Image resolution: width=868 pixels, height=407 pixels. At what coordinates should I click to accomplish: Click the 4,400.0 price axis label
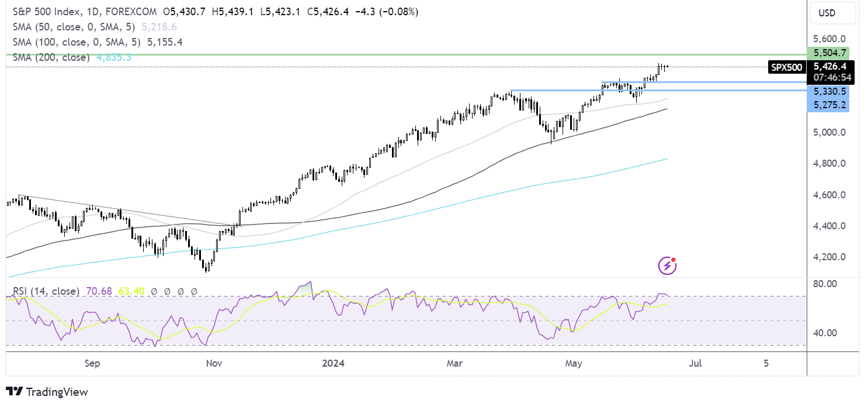829,226
